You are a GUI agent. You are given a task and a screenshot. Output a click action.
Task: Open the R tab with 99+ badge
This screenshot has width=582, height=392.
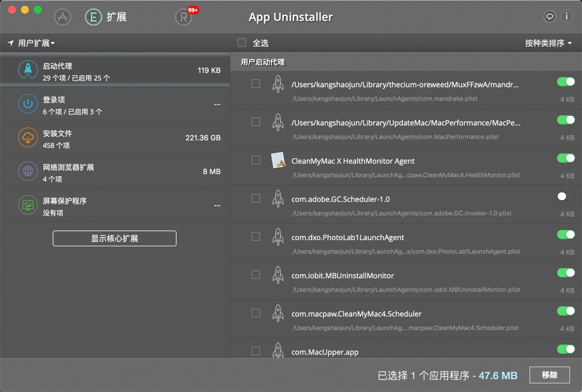pos(184,17)
